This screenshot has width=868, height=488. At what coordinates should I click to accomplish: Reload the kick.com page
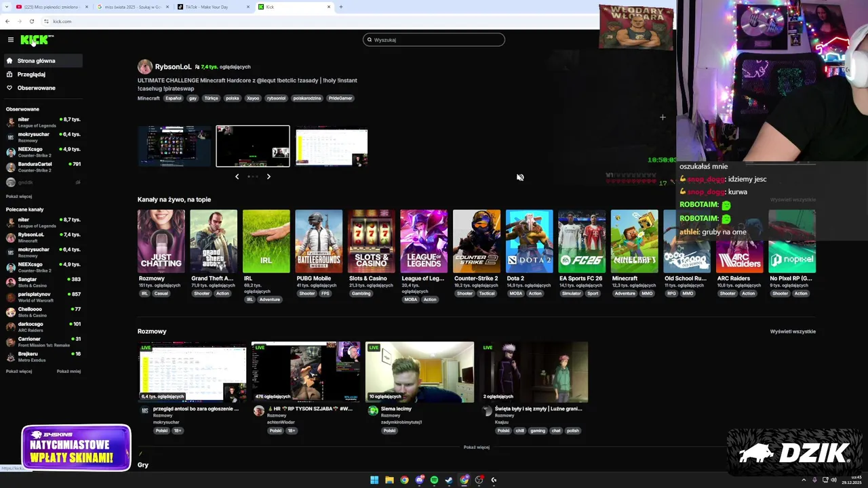[x=31, y=21]
